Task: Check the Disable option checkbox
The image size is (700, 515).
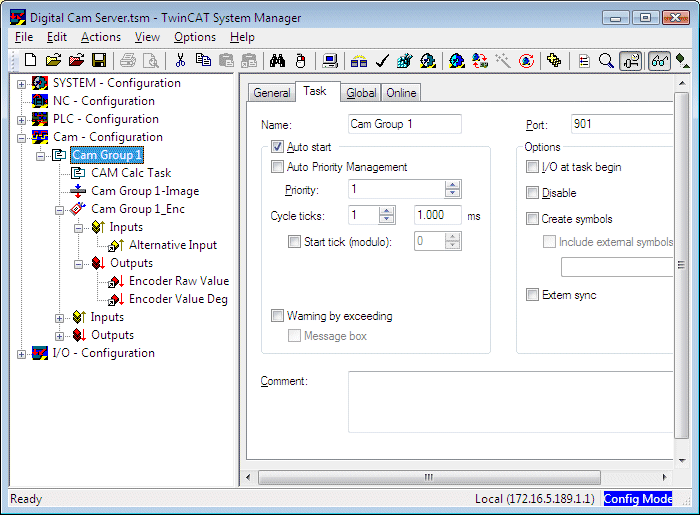Action: 532,192
